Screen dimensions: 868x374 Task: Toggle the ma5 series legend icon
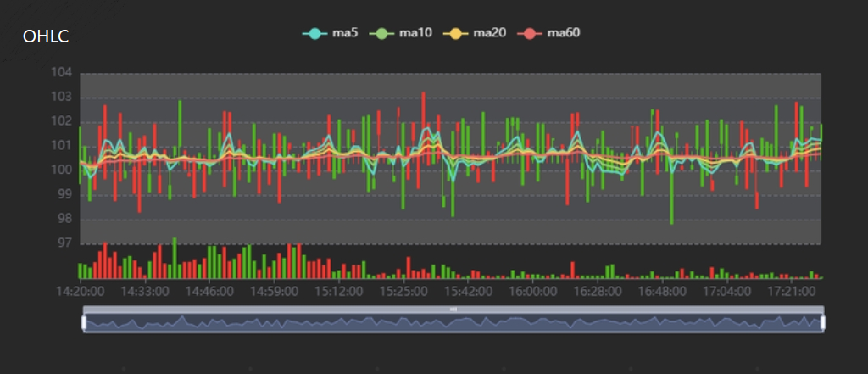[x=314, y=33]
